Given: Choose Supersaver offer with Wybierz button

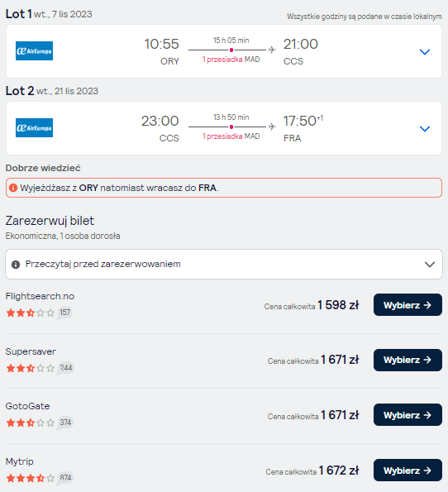Looking at the screenshot, I should [x=407, y=360].
